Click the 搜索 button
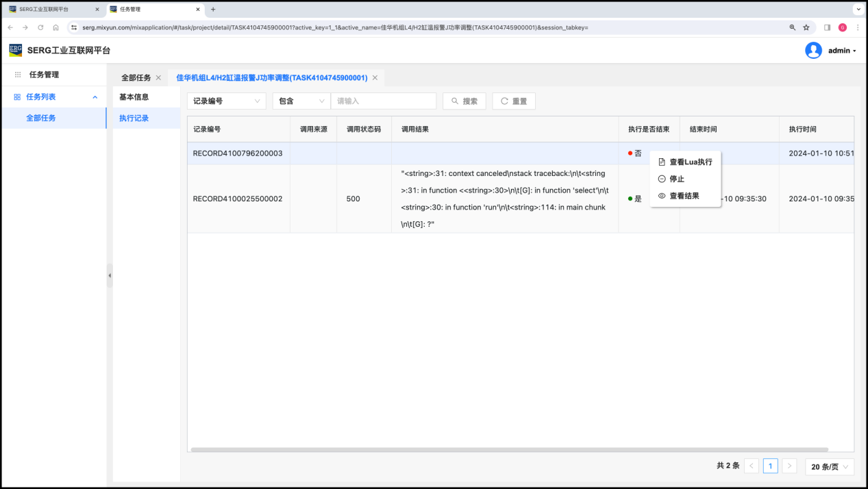The image size is (868, 489). [x=464, y=101]
